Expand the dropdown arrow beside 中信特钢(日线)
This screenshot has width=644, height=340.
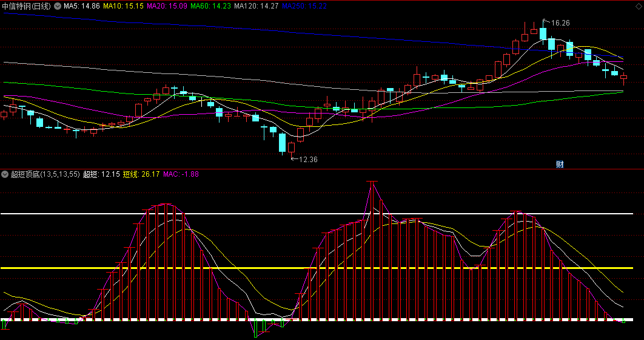58,6
